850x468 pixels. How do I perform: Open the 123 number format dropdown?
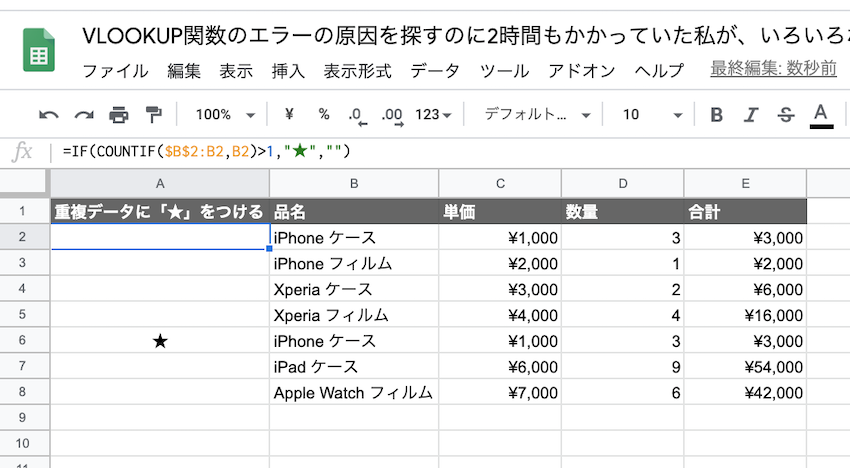[x=433, y=114]
